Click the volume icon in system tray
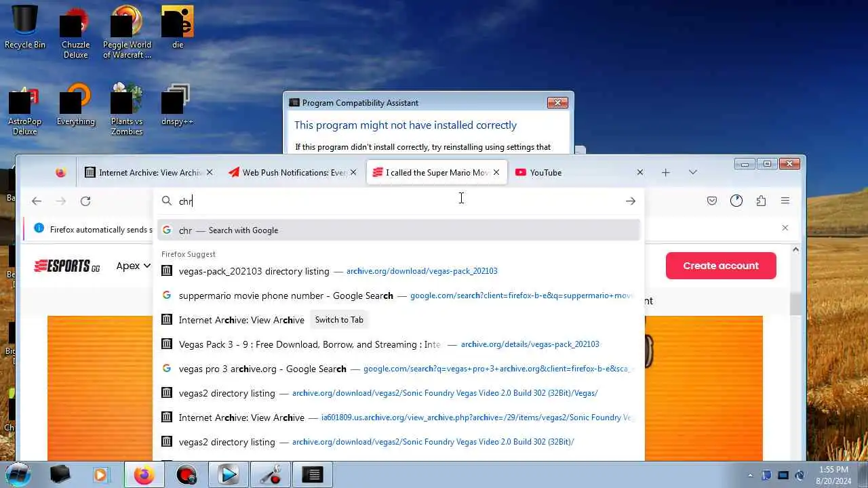The height and width of the screenshot is (488, 868). tap(800, 475)
